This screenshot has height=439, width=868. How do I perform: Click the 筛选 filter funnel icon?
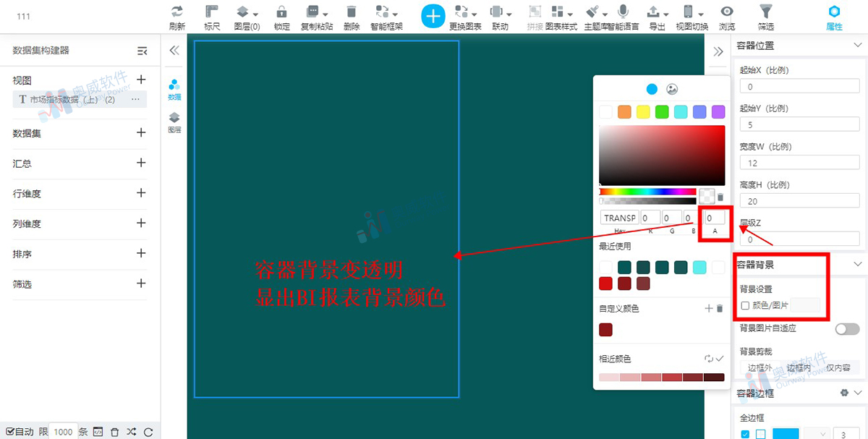click(x=765, y=12)
